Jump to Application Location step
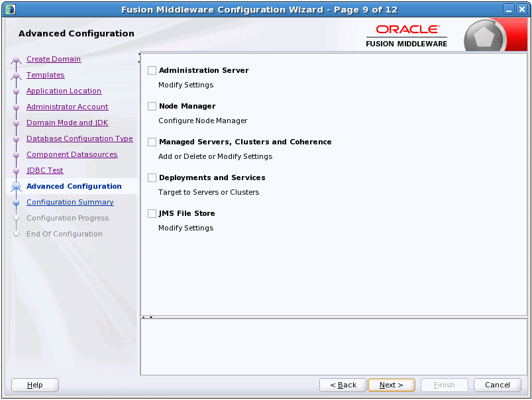This screenshot has width=532, height=400. [64, 91]
